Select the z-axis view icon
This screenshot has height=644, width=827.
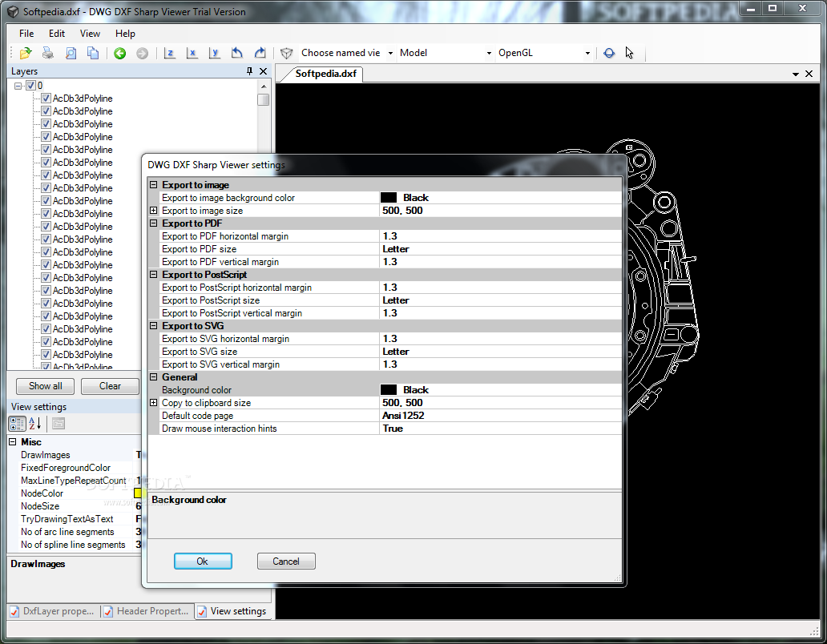[169, 53]
